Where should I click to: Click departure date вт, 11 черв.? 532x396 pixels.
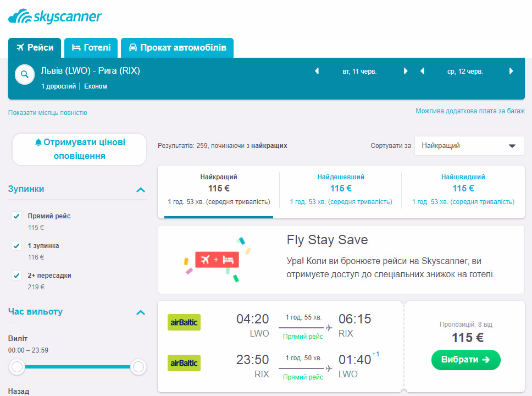tap(359, 71)
